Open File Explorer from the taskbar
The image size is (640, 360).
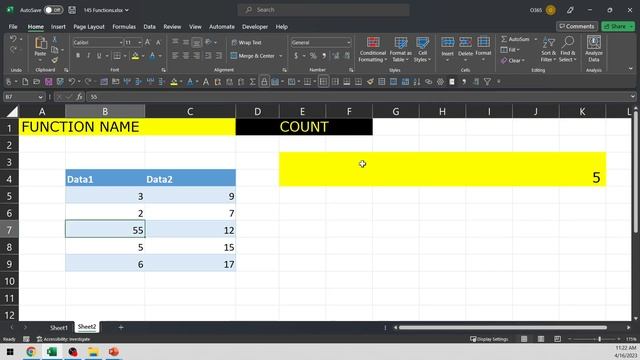(x=93, y=351)
